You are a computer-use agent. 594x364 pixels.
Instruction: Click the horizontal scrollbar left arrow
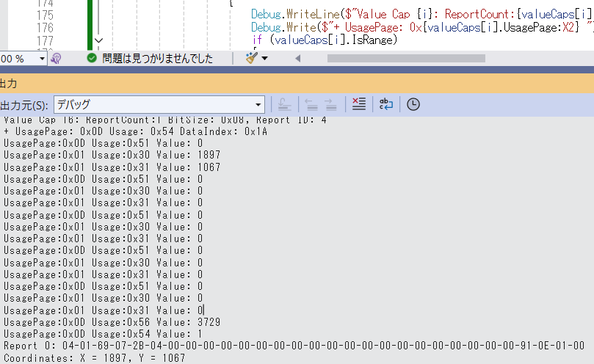(x=298, y=58)
